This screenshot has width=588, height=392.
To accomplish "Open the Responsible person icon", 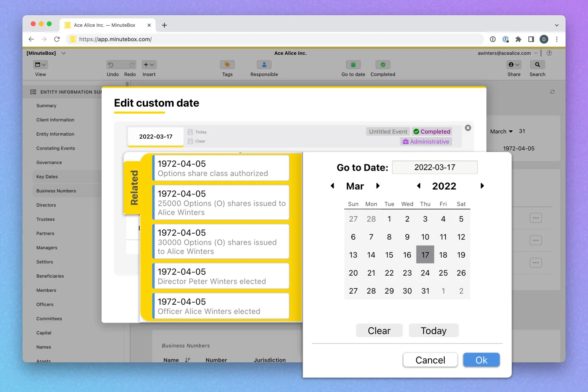I will [264, 65].
